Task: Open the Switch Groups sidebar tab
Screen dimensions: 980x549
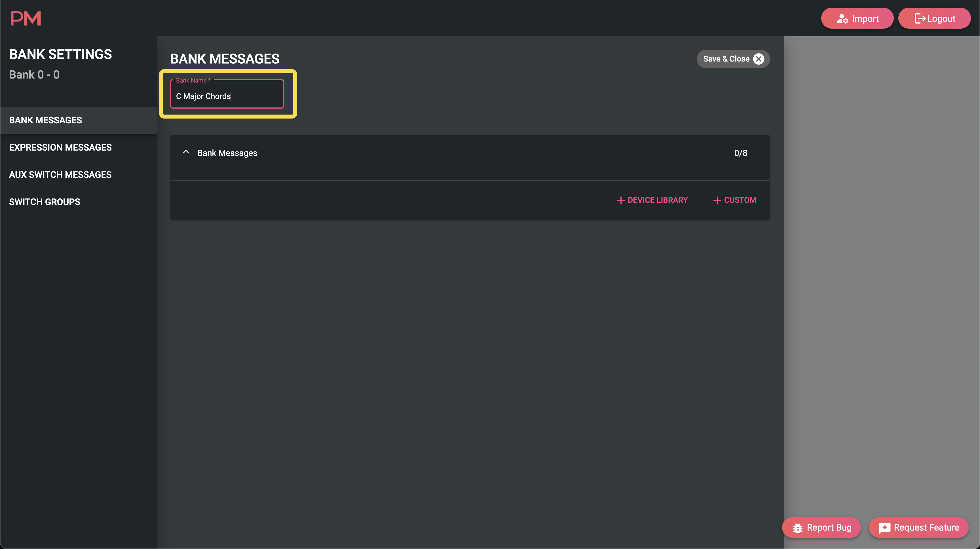Action: coord(78,202)
